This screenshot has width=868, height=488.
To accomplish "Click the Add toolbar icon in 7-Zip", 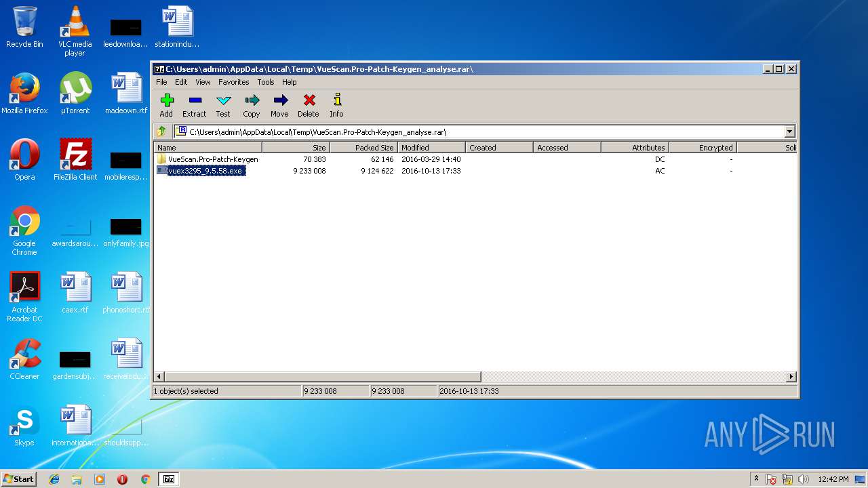I will 166,105.
